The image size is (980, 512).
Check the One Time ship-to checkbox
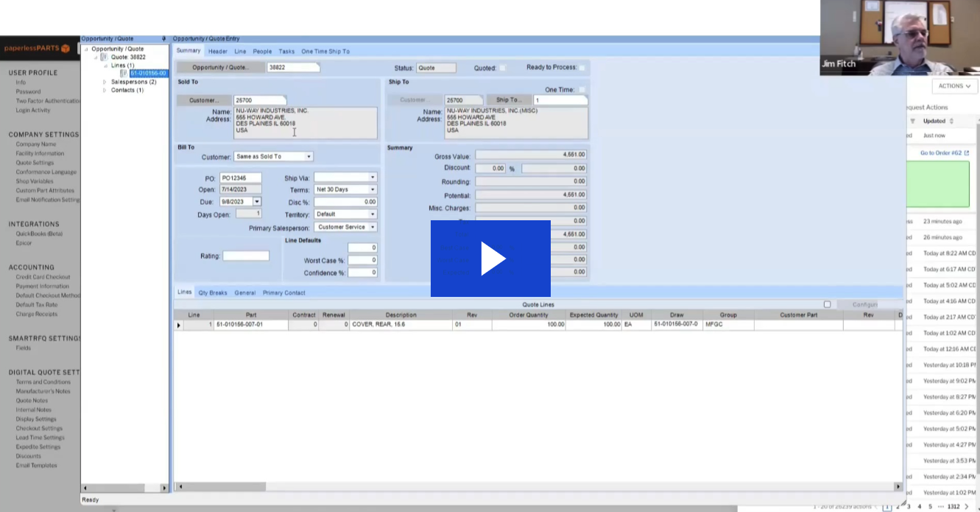(582, 90)
